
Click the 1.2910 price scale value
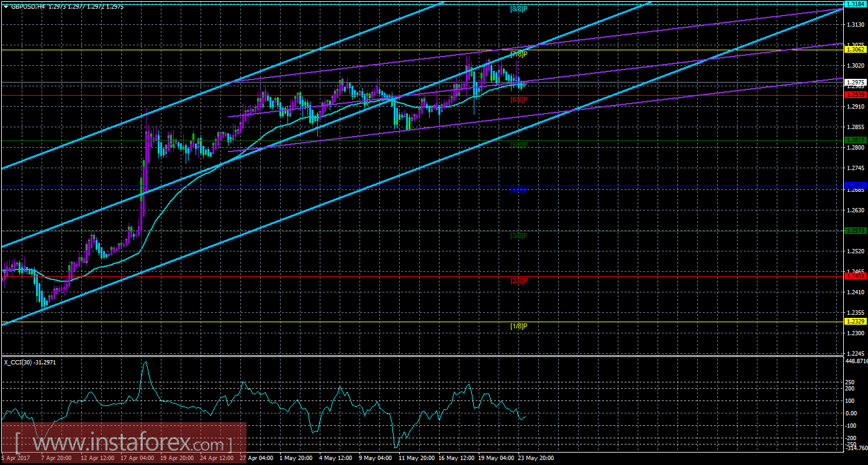[x=856, y=107]
